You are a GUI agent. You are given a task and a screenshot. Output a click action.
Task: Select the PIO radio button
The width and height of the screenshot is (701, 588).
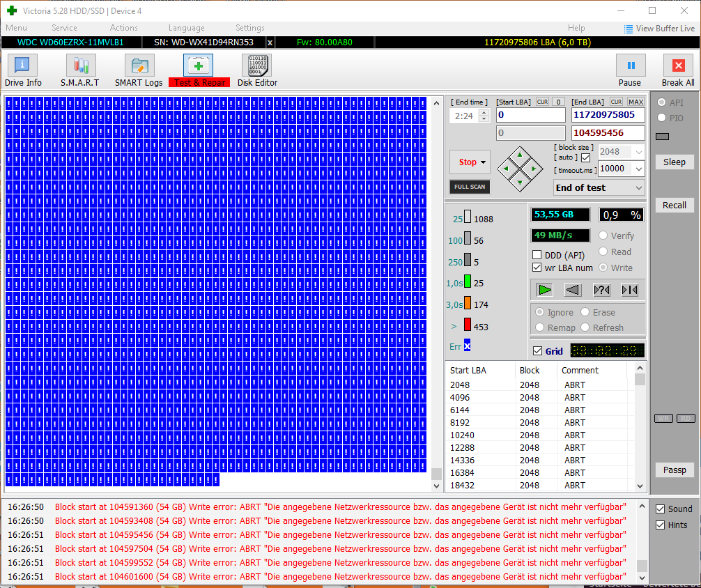click(662, 118)
